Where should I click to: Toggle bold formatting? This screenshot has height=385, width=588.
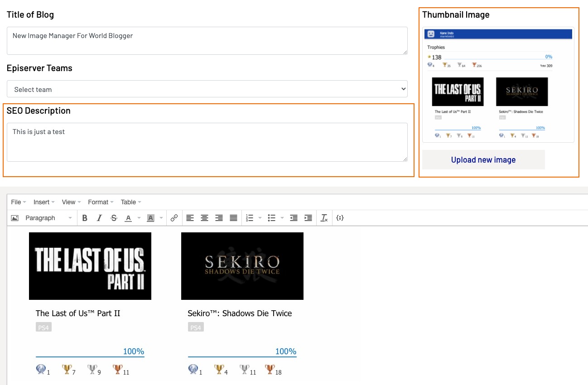[x=85, y=218]
